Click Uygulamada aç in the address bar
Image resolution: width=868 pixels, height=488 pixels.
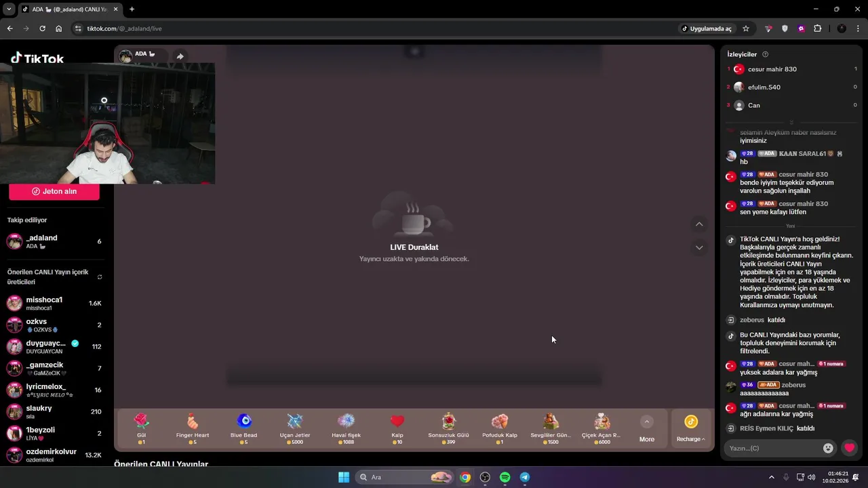(x=707, y=28)
